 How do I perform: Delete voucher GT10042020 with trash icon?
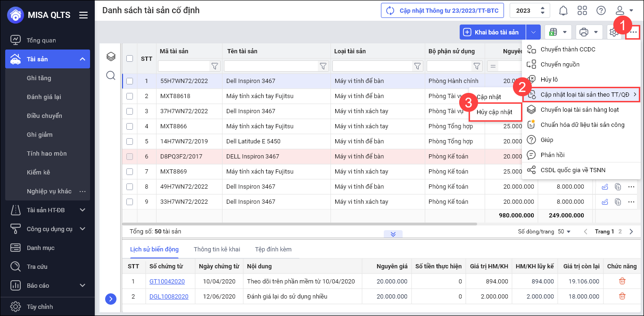pyautogui.click(x=622, y=281)
